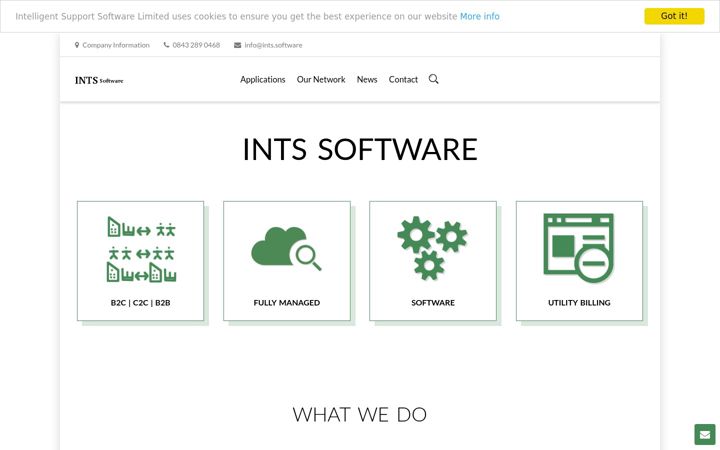Image resolution: width=720 pixels, height=450 pixels.
Task: Click the INTS SOFTWARE main heading
Action: pyautogui.click(x=360, y=149)
